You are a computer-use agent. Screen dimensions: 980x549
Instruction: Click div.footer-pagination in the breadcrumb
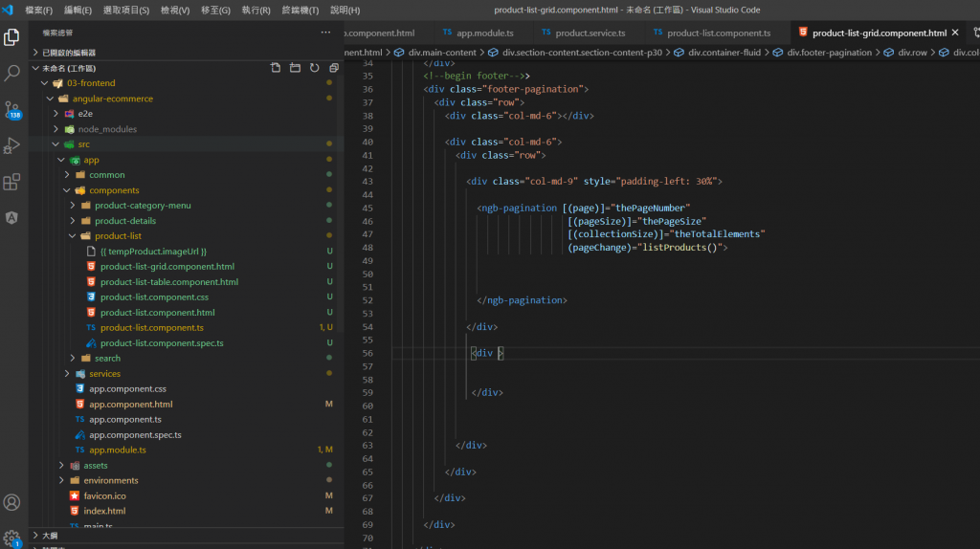tap(829, 53)
